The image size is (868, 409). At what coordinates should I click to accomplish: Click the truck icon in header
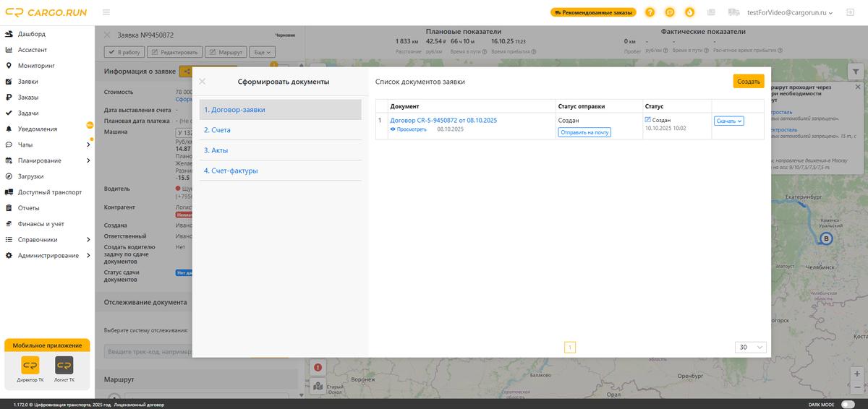[734, 12]
